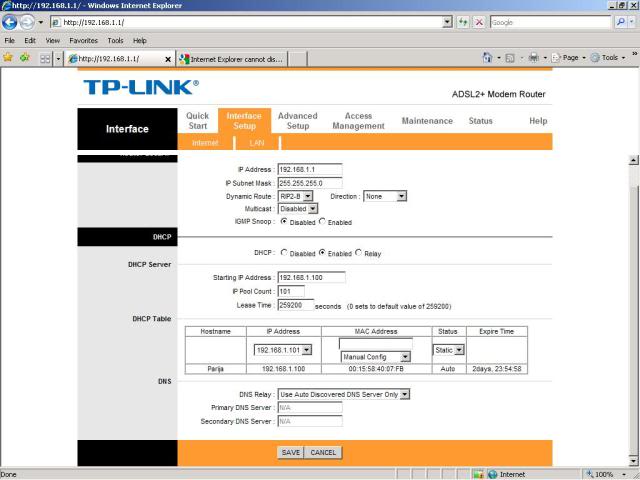Click the browser Back arrow button
This screenshot has height=480, width=640.
[10, 22]
